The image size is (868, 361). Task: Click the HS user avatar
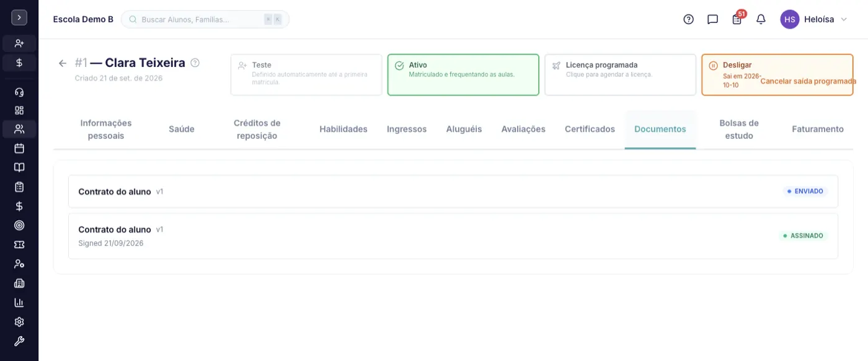(x=790, y=19)
